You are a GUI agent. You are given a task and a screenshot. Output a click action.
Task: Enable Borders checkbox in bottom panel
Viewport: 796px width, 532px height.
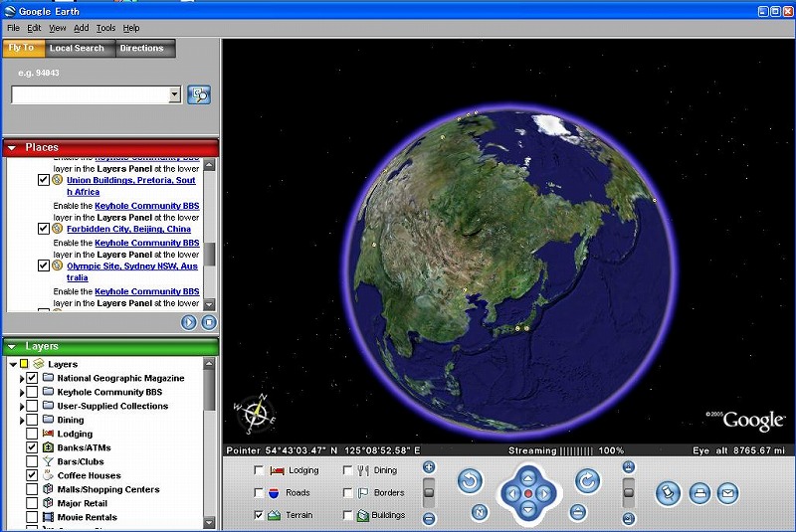click(347, 492)
